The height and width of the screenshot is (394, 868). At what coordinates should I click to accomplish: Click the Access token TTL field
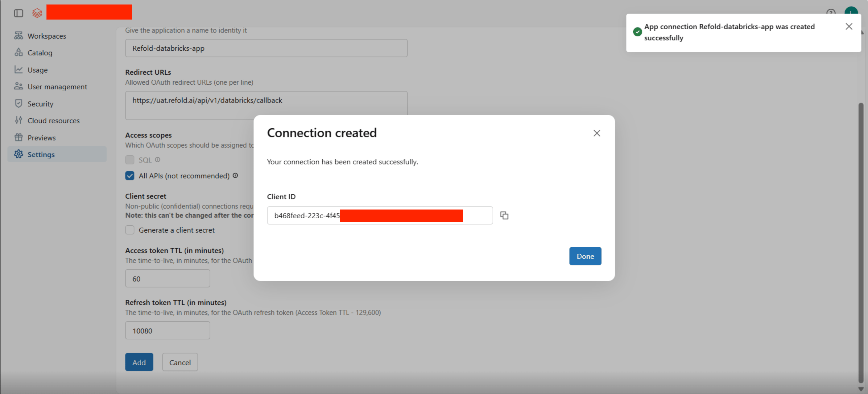pos(167,279)
